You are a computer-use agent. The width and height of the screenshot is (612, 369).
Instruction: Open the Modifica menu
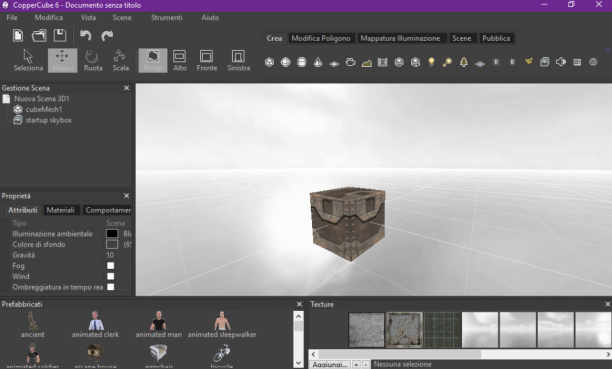49,18
